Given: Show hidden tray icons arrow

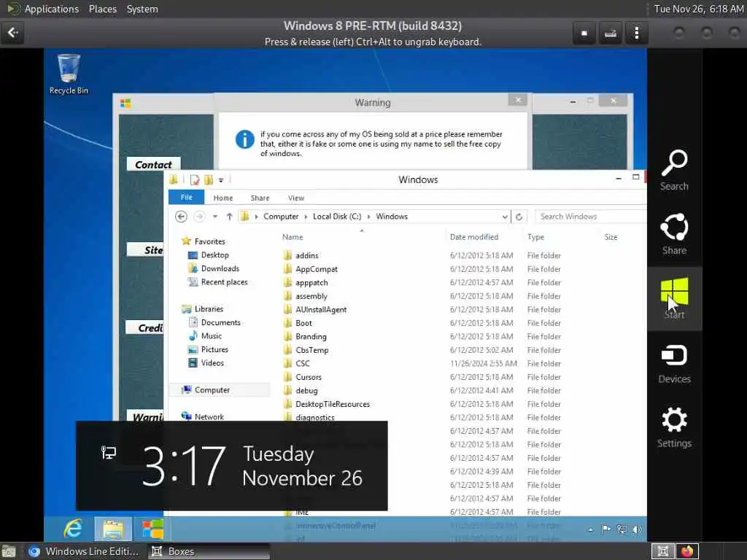Looking at the screenshot, I should pos(591,529).
